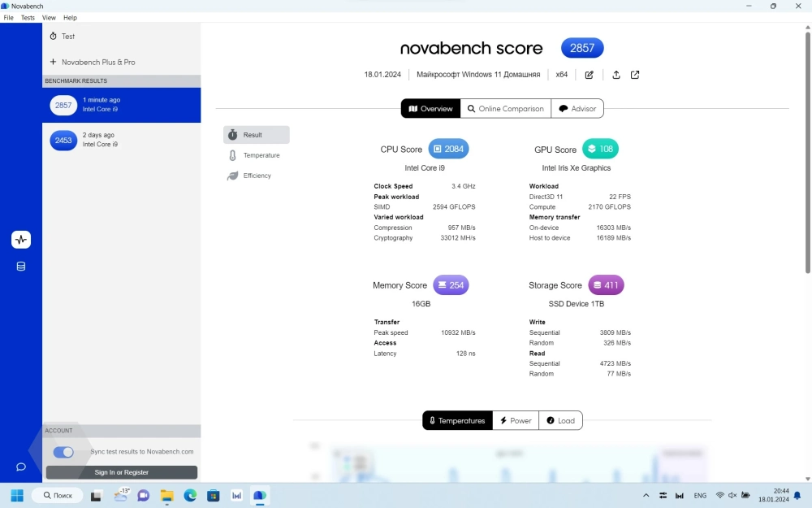
Task: Open the database icon in blue sidebar
Action: [21, 266]
